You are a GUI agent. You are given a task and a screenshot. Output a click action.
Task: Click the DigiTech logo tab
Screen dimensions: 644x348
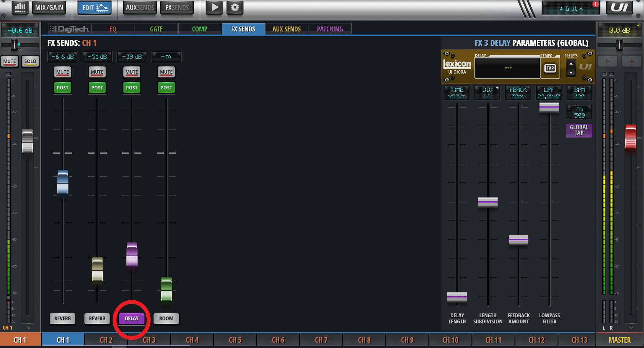click(x=70, y=29)
